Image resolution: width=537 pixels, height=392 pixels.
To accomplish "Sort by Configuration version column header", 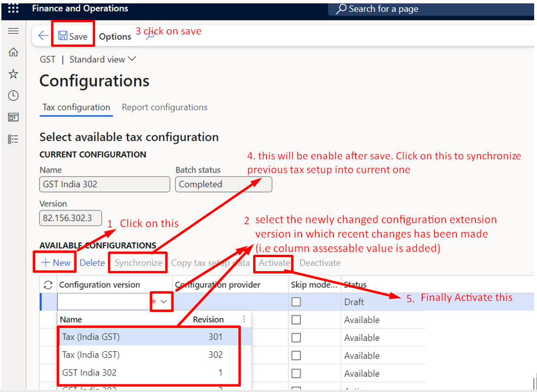I will (99, 285).
